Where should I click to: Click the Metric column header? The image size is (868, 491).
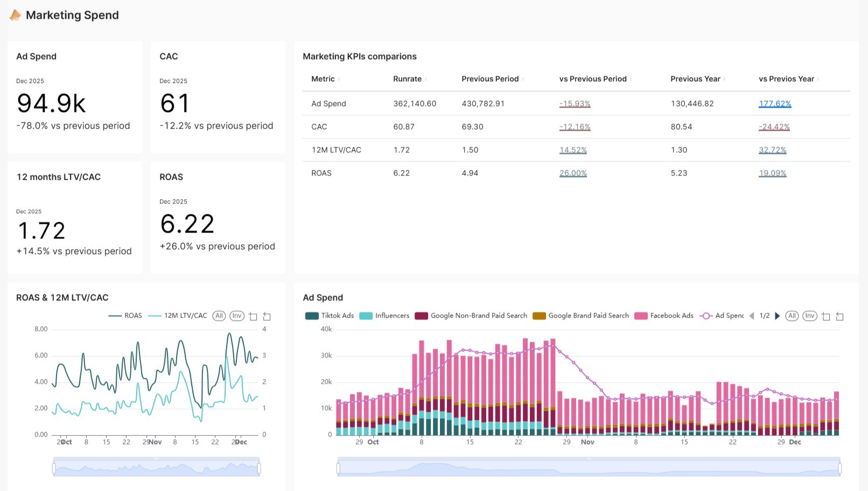click(x=323, y=79)
